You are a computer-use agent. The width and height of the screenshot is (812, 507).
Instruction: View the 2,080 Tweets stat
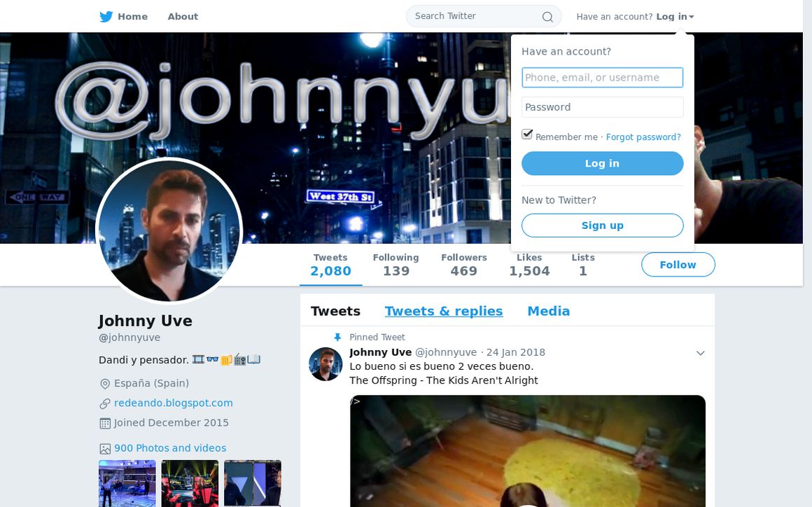[x=330, y=265]
